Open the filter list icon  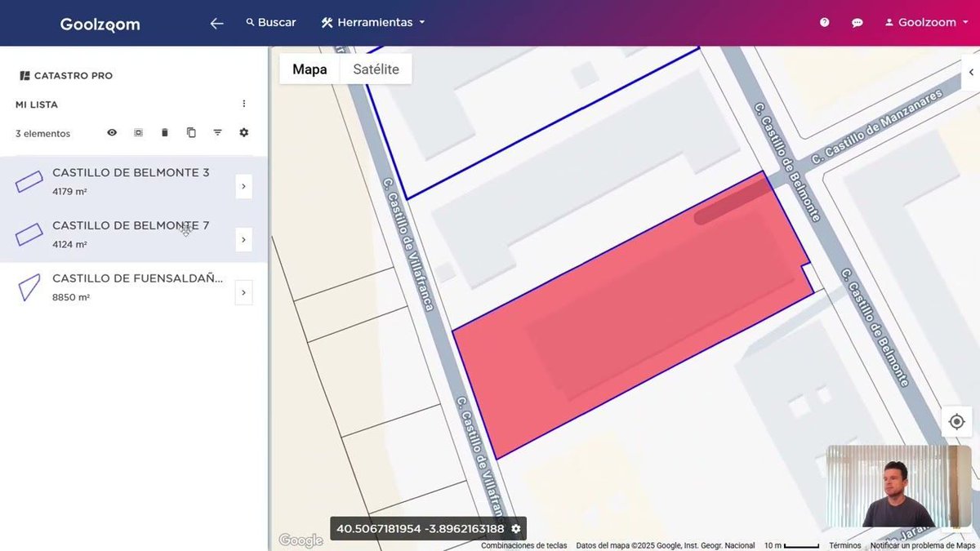coord(217,132)
